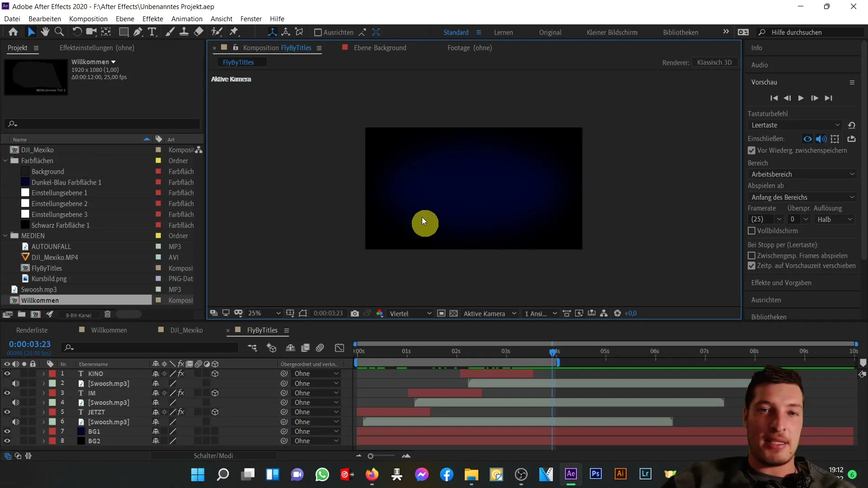868x488 pixels.
Task: Click the play button in preview panel
Action: click(801, 99)
